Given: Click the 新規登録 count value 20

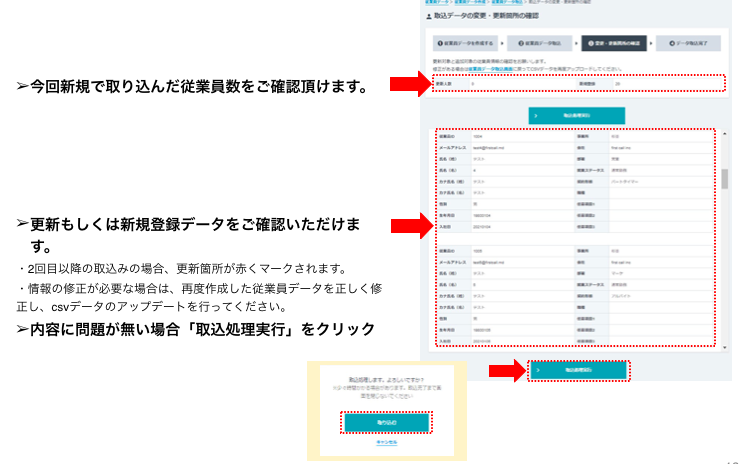Looking at the screenshot, I should click(618, 84).
